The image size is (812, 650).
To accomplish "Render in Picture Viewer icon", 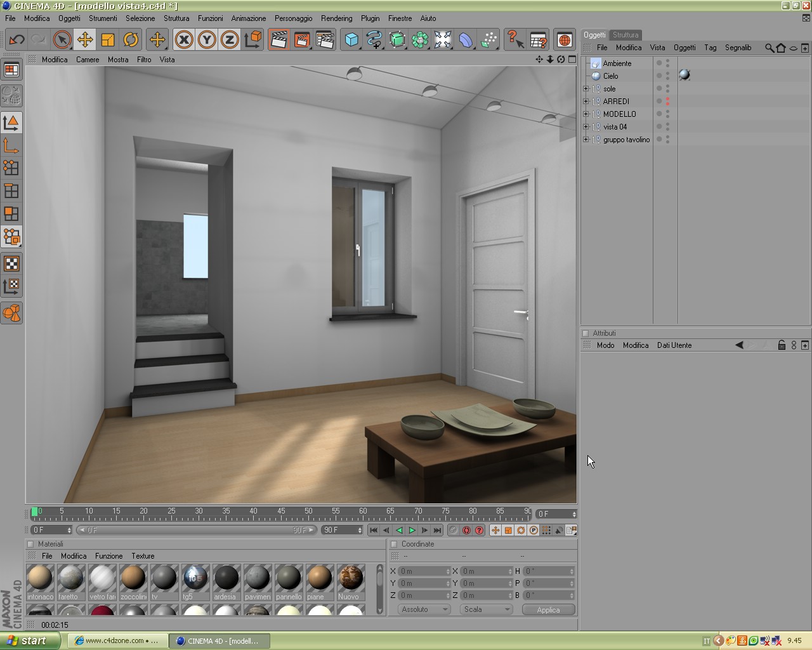I will click(x=301, y=40).
